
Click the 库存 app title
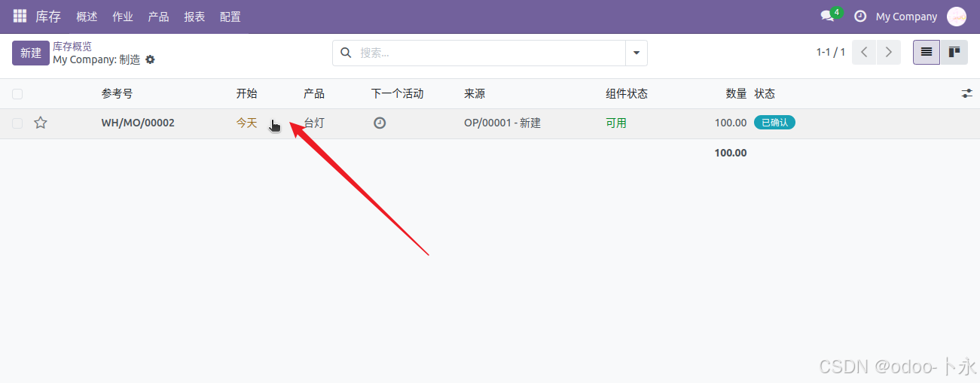pyautogui.click(x=48, y=17)
